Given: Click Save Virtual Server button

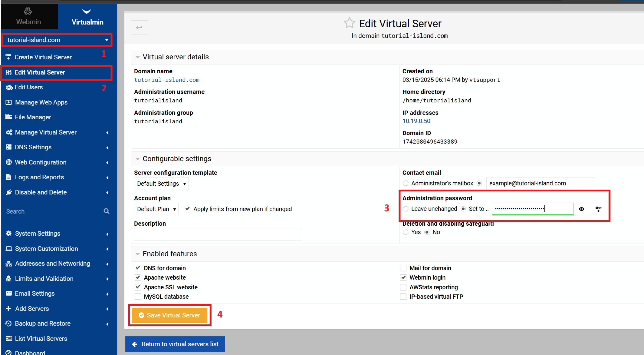Looking at the screenshot, I should [x=169, y=315].
